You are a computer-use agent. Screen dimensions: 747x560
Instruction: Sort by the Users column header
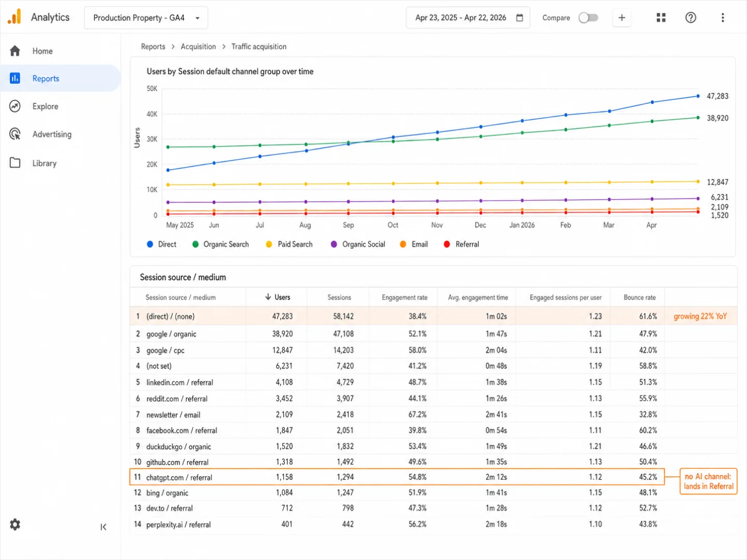coord(282,297)
